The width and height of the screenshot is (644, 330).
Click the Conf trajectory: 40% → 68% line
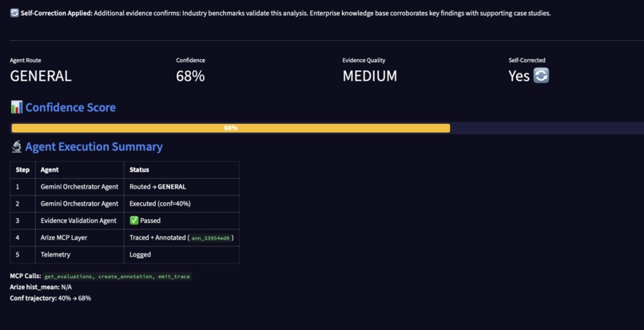50,298
